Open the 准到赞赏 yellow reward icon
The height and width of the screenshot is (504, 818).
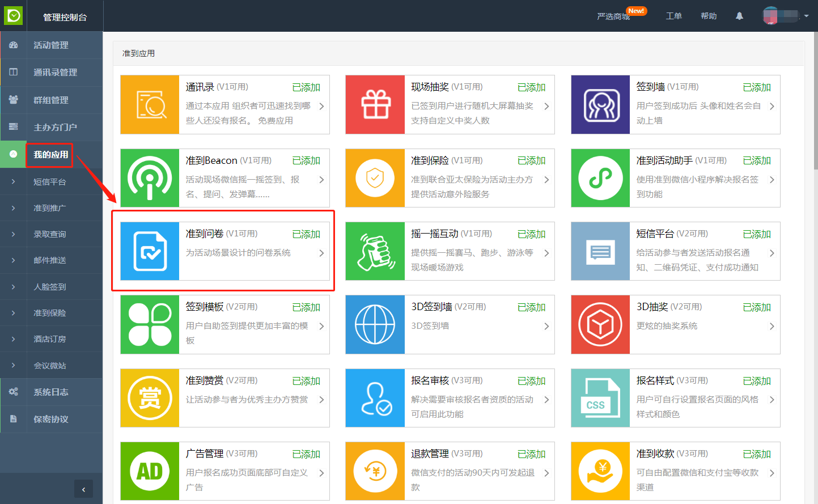tap(150, 398)
